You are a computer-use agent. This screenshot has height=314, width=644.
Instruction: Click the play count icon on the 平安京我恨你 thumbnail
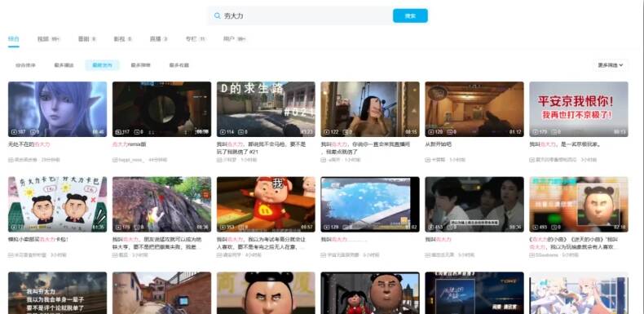point(535,132)
